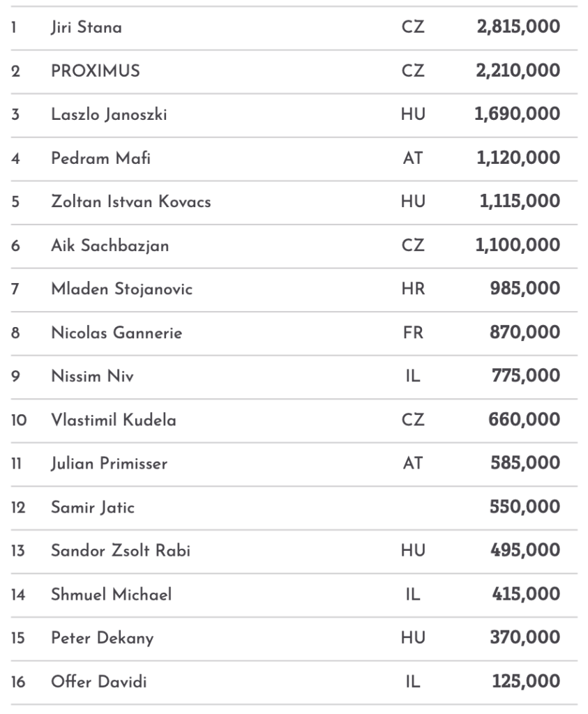Open Mladen Stojanovic's entry

122,289
